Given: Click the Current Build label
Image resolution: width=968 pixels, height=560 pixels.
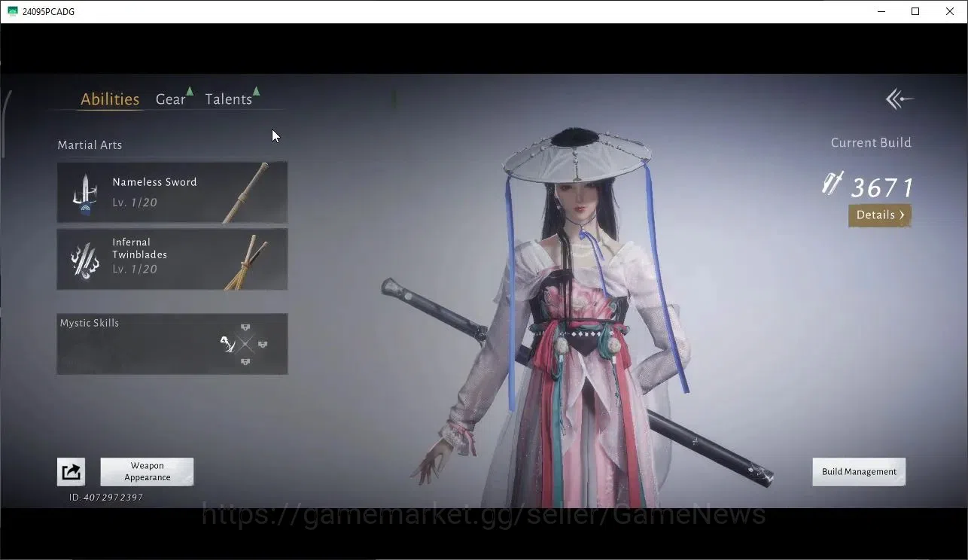Looking at the screenshot, I should pos(871,142).
